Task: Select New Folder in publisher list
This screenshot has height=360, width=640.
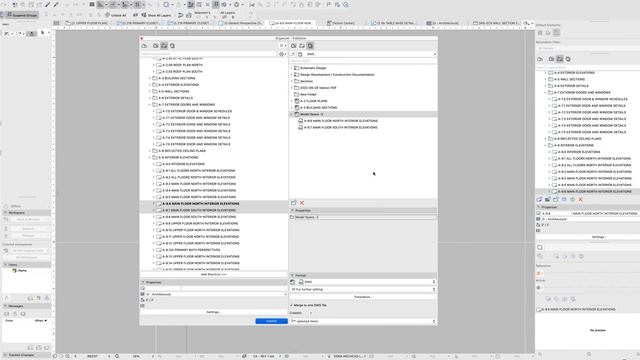Action: [308, 94]
